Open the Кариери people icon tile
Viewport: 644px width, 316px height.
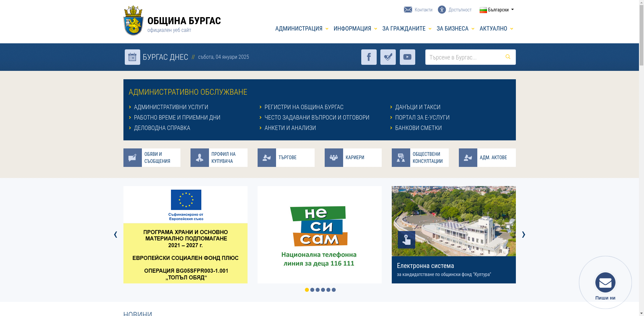point(334,157)
